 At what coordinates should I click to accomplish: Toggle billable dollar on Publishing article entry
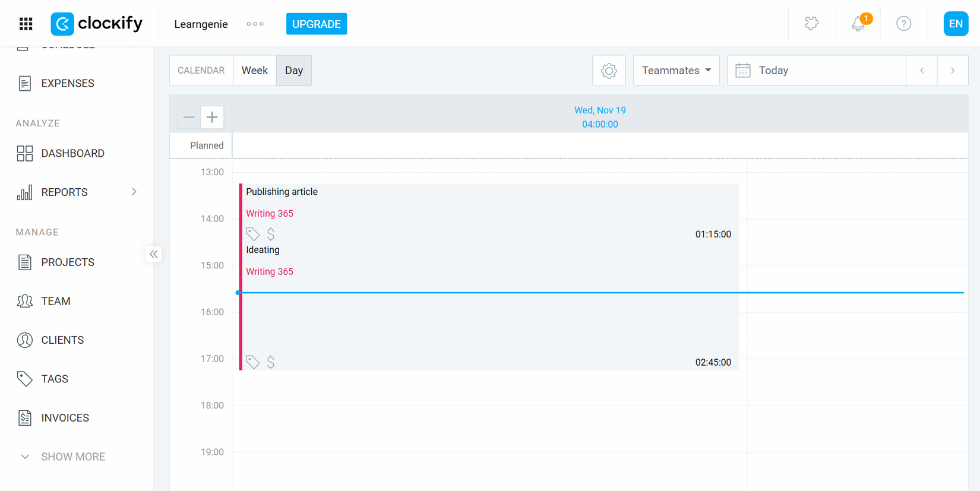pos(271,234)
